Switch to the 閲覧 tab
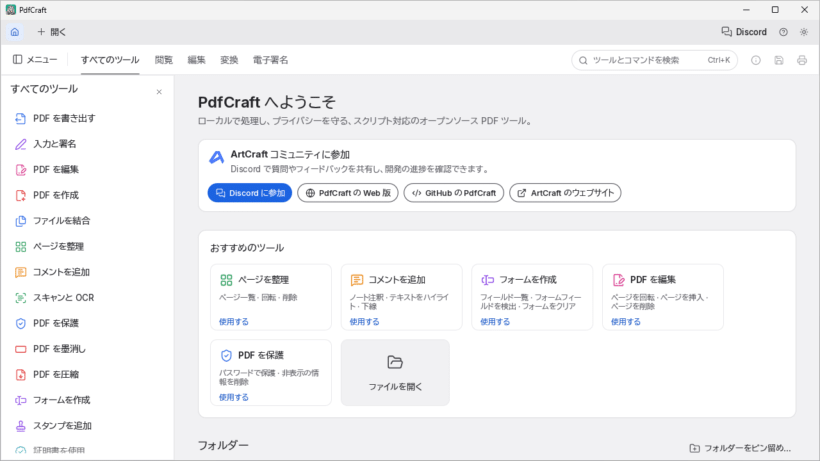The height and width of the screenshot is (461, 820). [164, 60]
